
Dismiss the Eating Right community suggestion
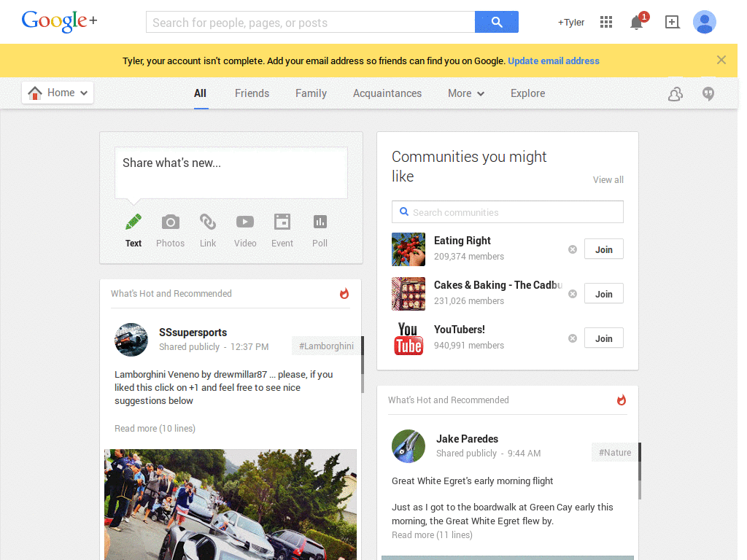click(573, 249)
